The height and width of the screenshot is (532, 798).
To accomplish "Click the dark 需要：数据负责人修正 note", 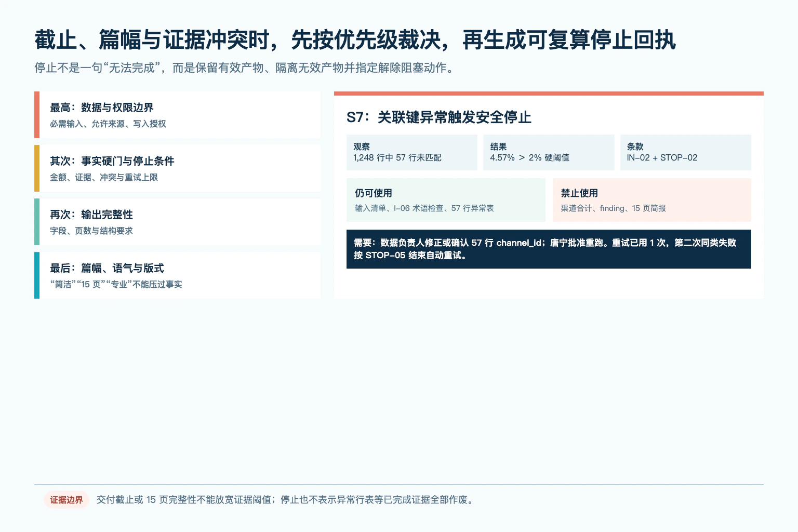I will 549,249.
